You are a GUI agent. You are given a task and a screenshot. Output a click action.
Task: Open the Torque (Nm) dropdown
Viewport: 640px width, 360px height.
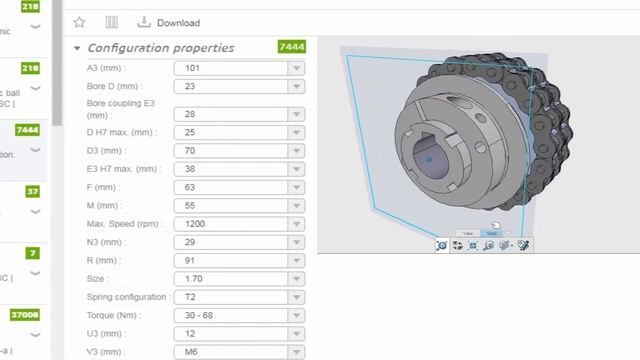pyautogui.click(x=239, y=316)
